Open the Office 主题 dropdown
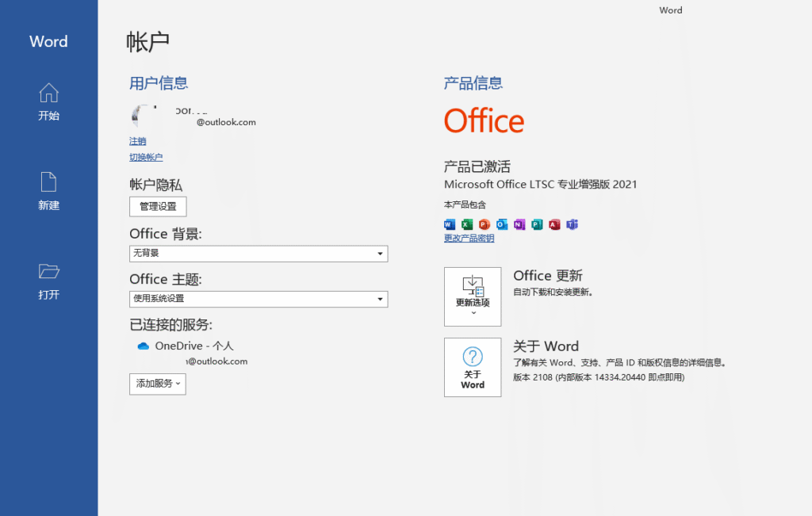The height and width of the screenshot is (516, 812). (259, 299)
